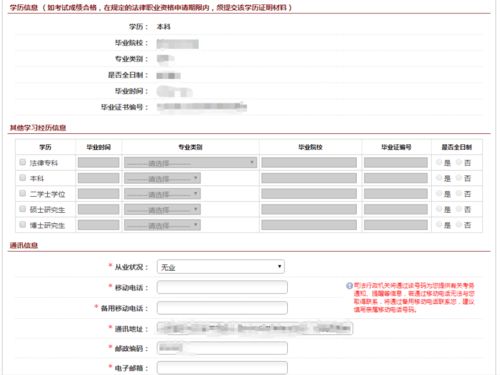Set 是 radio for 博士研究生
The height and width of the screenshot is (375, 500).
click(439, 225)
